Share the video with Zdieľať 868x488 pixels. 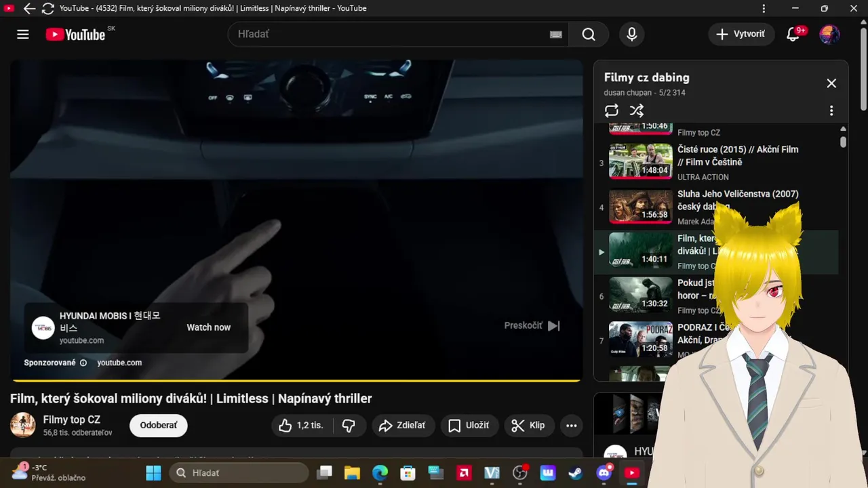point(402,426)
